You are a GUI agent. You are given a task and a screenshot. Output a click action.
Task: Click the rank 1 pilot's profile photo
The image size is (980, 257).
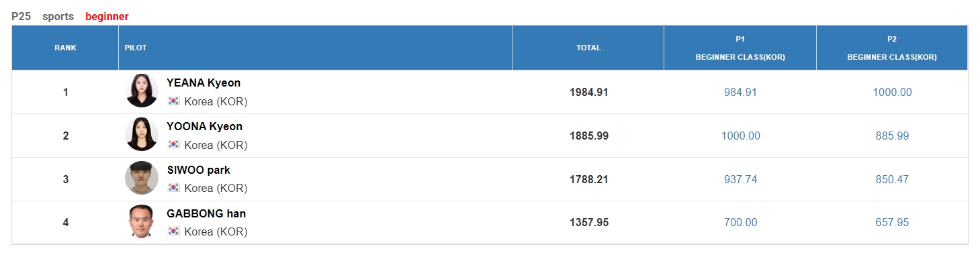click(142, 91)
